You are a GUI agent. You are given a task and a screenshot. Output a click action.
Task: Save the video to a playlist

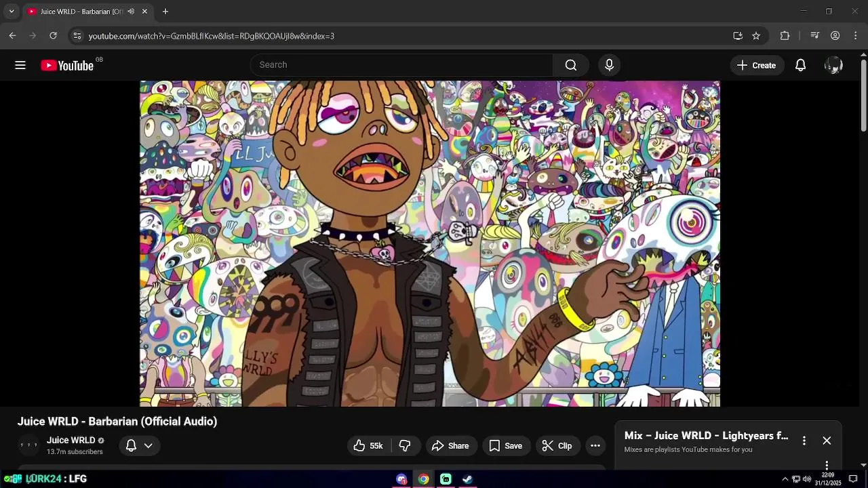point(506,445)
